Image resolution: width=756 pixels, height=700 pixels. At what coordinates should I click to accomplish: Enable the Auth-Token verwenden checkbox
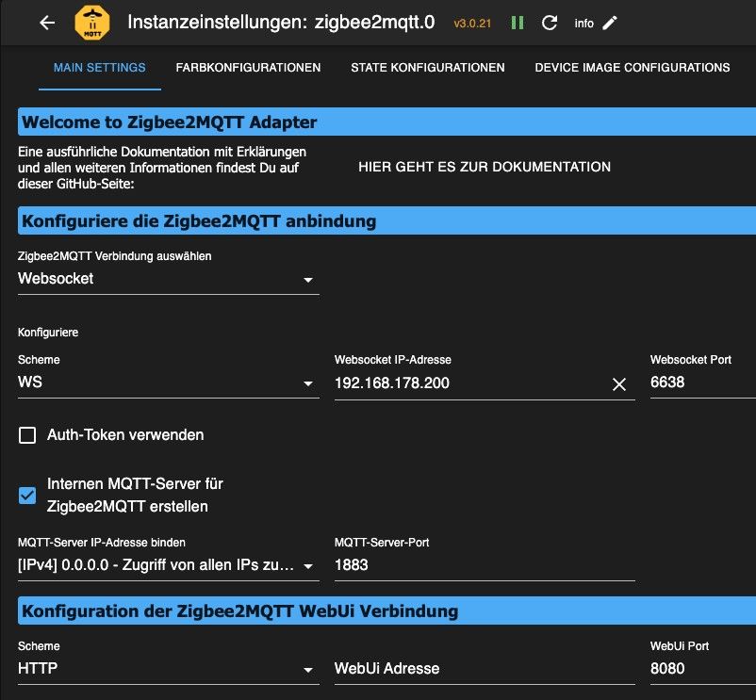click(27, 435)
